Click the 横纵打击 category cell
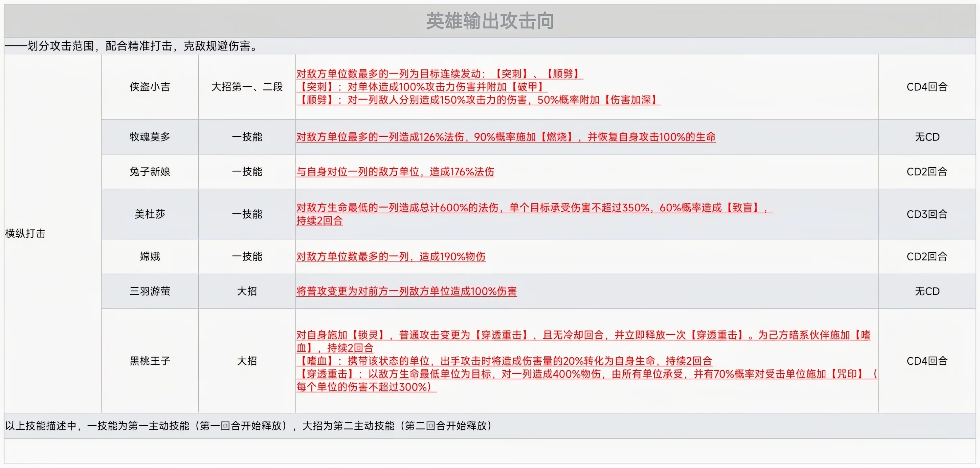Screen dimensions: 980x468 click(x=25, y=233)
